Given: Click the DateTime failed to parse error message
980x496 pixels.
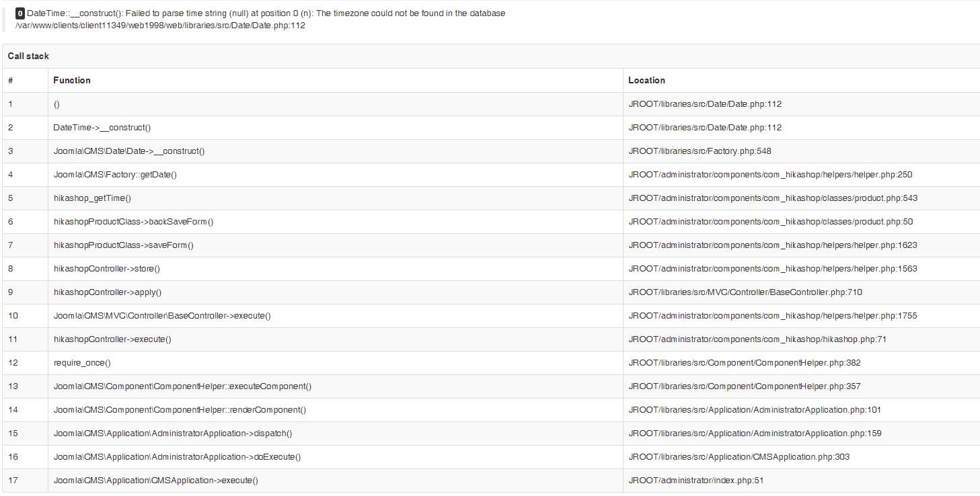Looking at the screenshot, I should [x=266, y=13].
